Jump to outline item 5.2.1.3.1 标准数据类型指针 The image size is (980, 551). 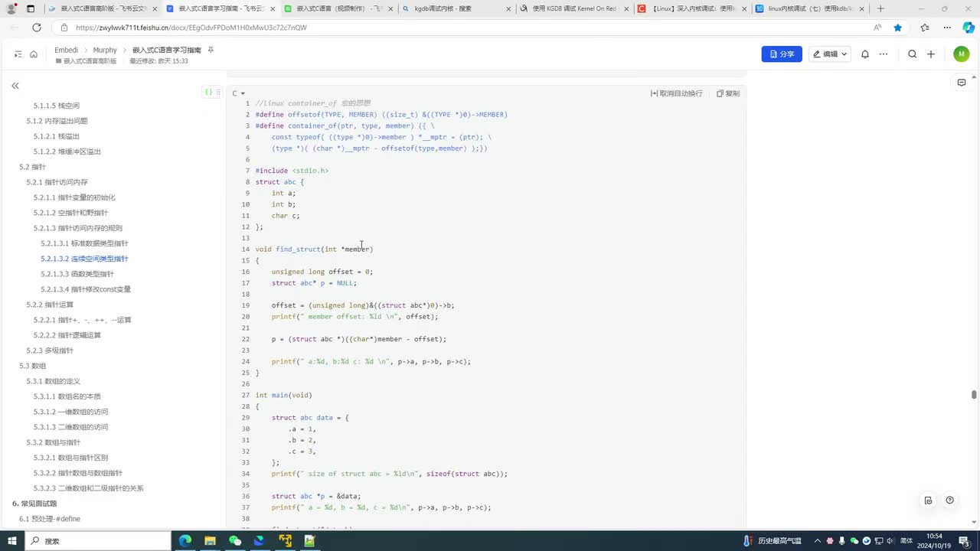pos(84,243)
